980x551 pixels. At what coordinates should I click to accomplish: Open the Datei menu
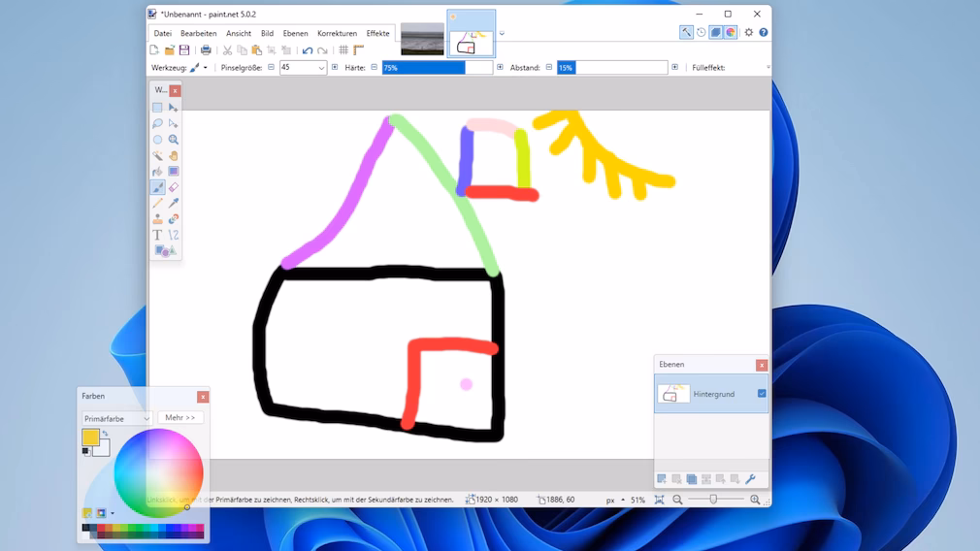pyautogui.click(x=162, y=33)
